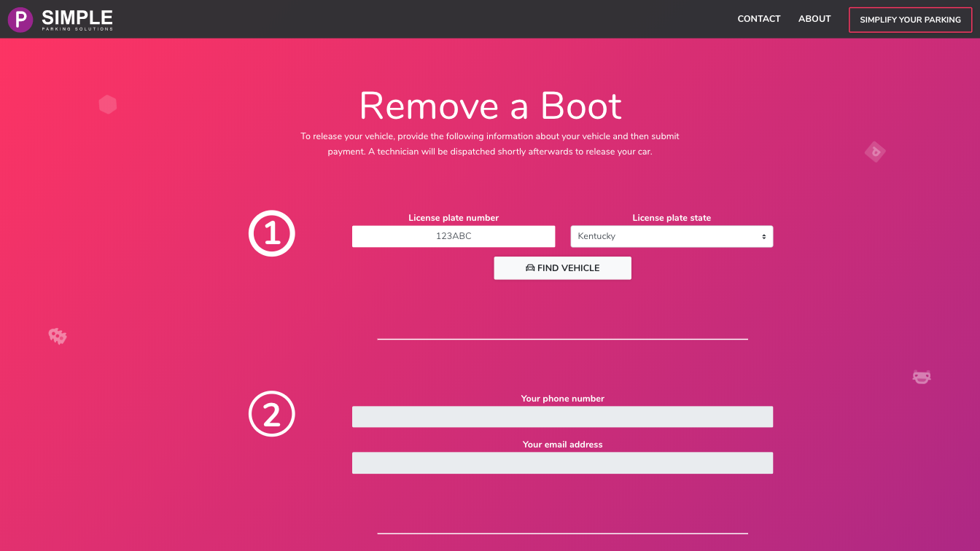Open the Simple Parking Solutions logo

(x=61, y=19)
